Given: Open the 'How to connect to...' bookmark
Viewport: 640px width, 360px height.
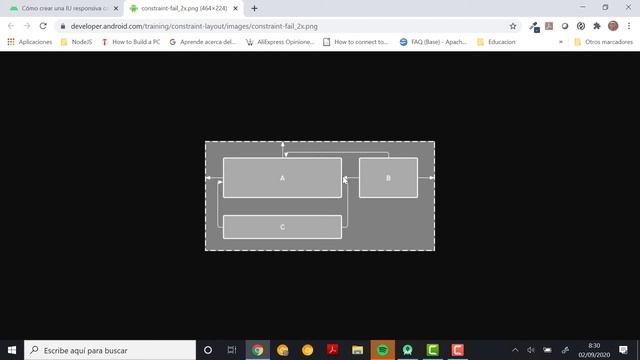Looking at the screenshot, I should [x=356, y=42].
